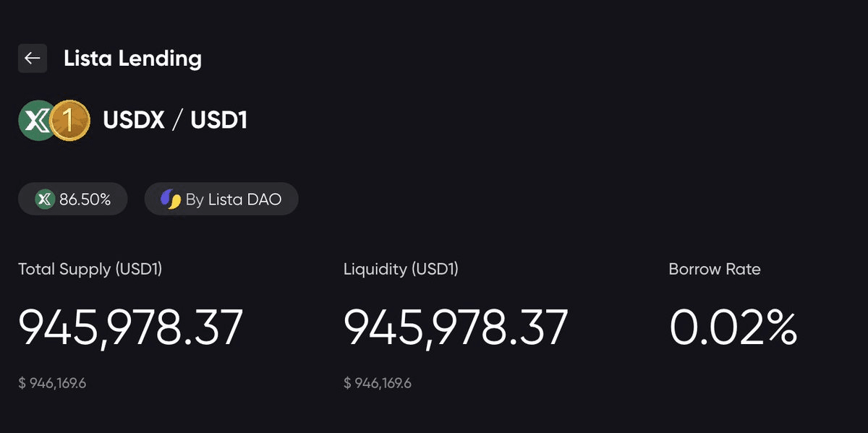Click the 0.02% borrow rate value
The height and width of the screenshot is (433, 868).
733,327
